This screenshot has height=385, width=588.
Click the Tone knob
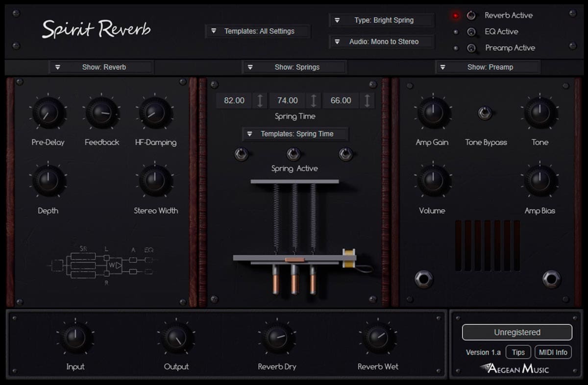(540, 113)
